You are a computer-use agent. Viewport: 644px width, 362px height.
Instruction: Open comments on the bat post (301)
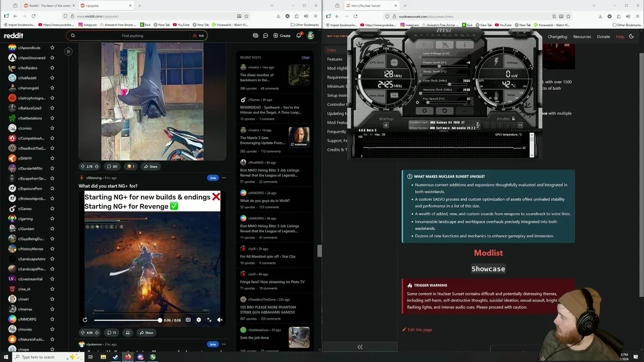pos(112,166)
